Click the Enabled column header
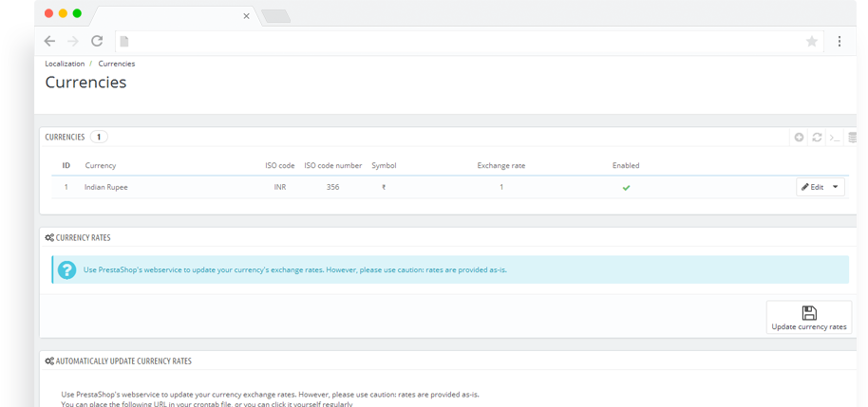 [x=626, y=165]
